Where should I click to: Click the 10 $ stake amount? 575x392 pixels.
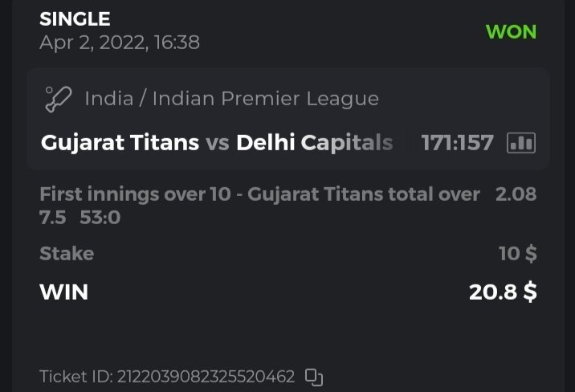click(x=517, y=254)
